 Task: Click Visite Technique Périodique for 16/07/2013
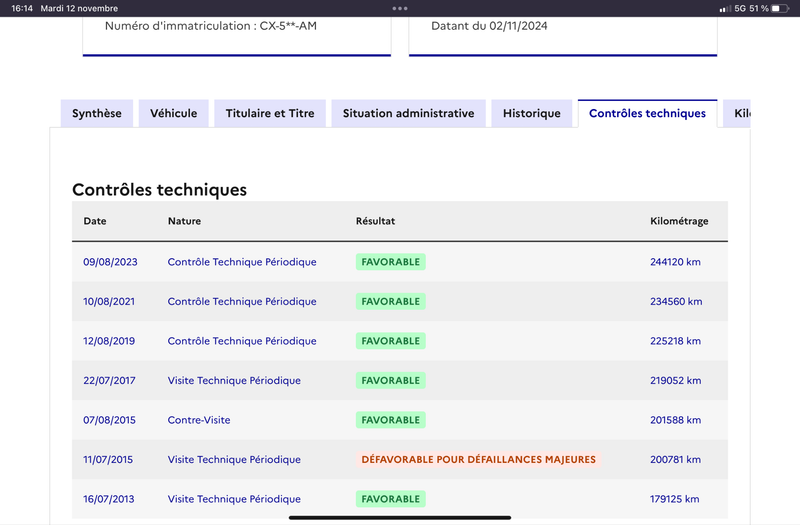pyautogui.click(x=234, y=499)
